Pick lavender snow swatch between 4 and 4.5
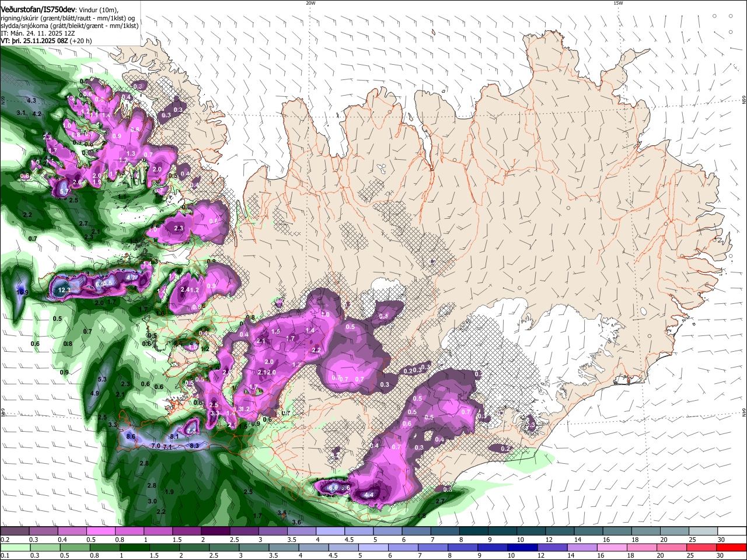 (330, 531)
